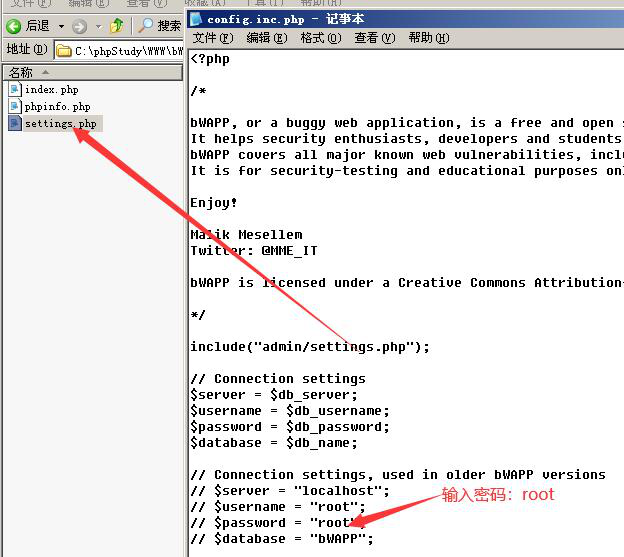The width and height of the screenshot is (624, 557).
Task: Select the phpinfo.php file
Action: 58,107
